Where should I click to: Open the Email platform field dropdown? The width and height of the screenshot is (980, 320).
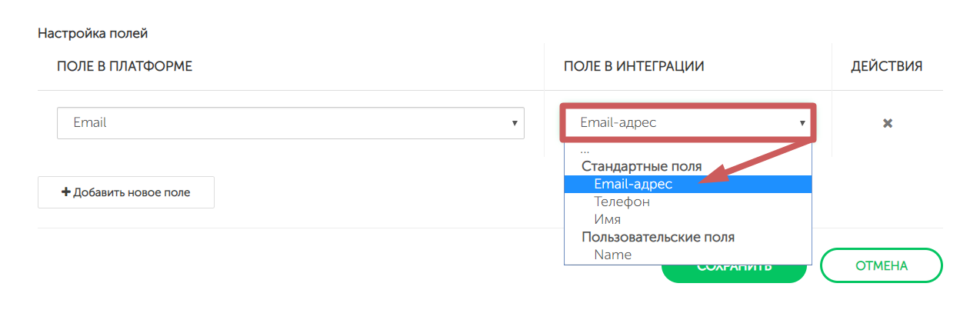point(290,123)
